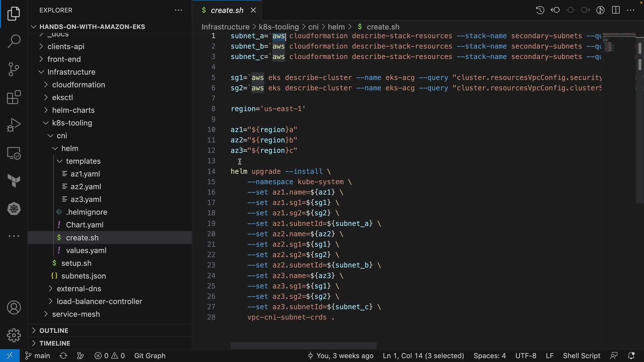644x362 pixels.
Task: Click the helm breadcrumb segment
Action: (x=336, y=27)
